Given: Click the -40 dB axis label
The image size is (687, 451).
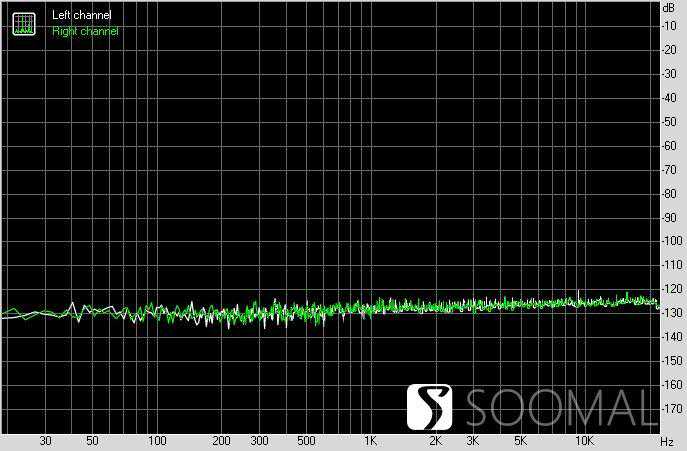Looking at the screenshot, I should pyautogui.click(x=668, y=98).
